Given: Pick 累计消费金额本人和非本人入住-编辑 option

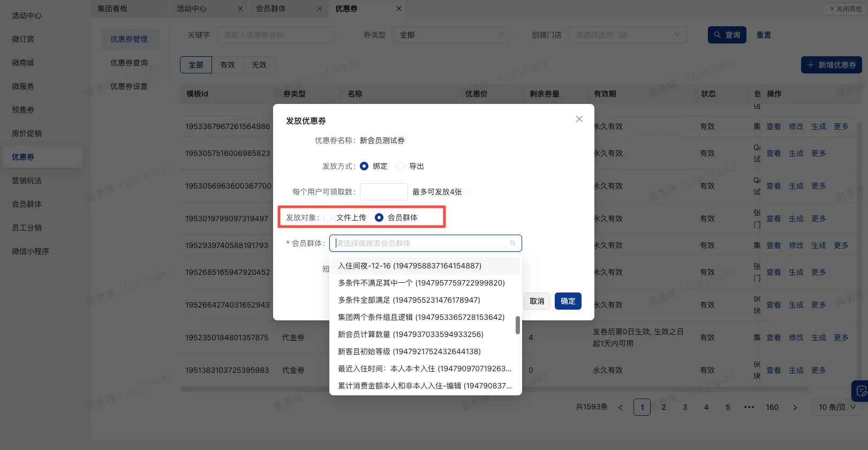Looking at the screenshot, I should [x=425, y=386].
